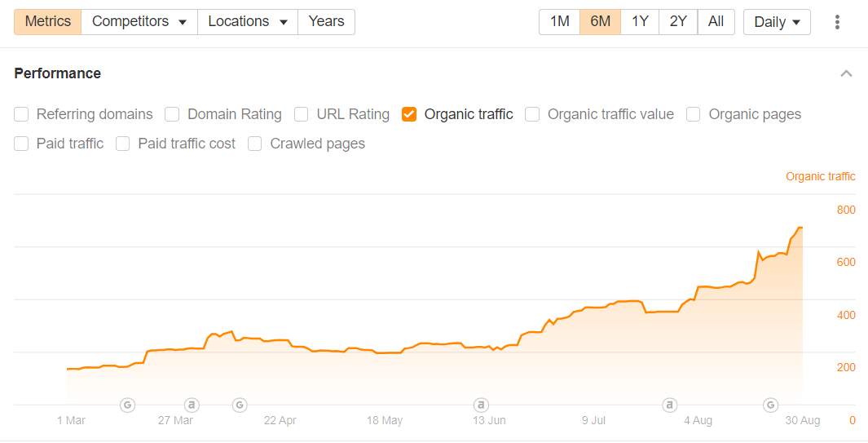Open the three-dot more options menu
Image resolution: width=868 pixels, height=443 pixels.
click(837, 22)
